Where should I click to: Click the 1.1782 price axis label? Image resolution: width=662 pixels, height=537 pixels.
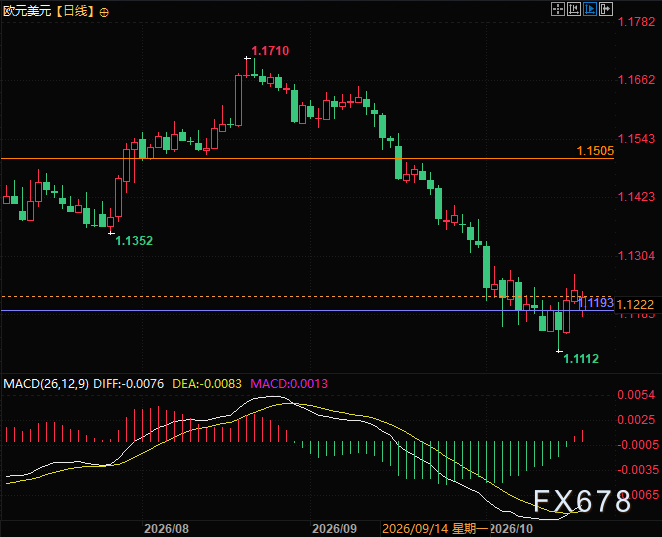point(636,22)
